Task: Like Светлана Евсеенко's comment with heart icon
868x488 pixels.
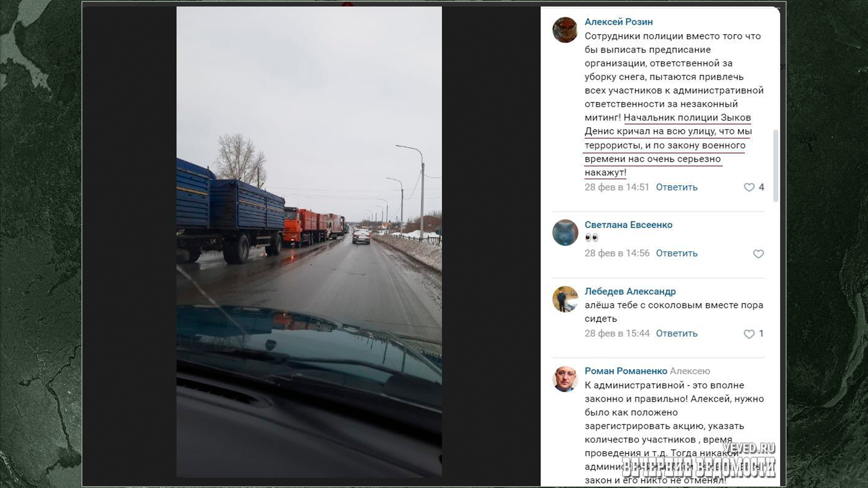Action: click(758, 254)
